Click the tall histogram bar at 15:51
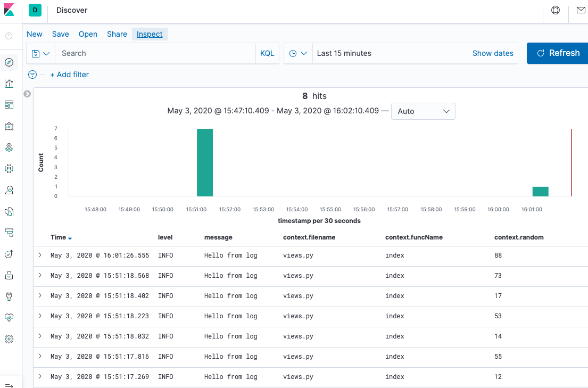This screenshot has height=388, width=588. 205,162
